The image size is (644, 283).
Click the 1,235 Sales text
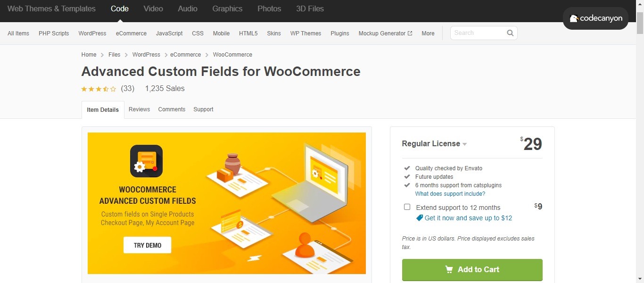[165, 89]
